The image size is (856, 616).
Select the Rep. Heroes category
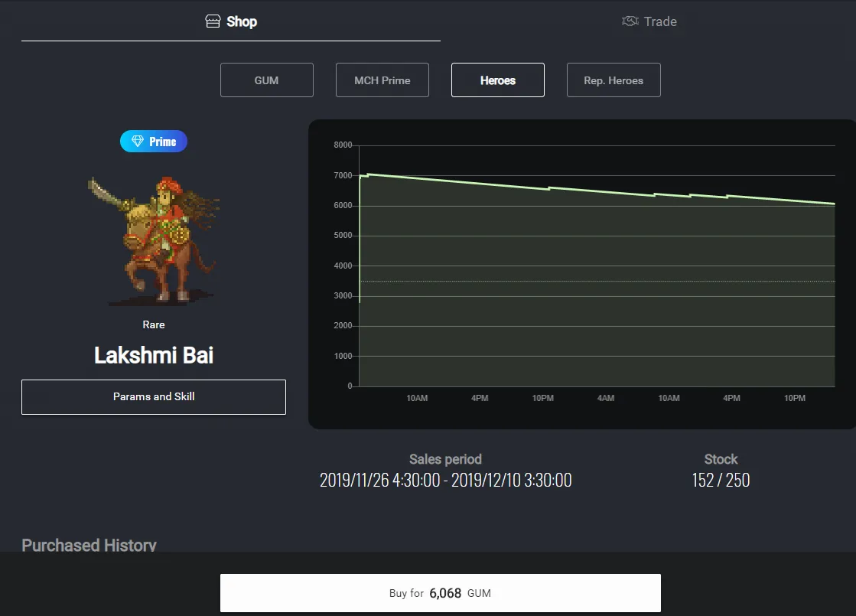614,80
